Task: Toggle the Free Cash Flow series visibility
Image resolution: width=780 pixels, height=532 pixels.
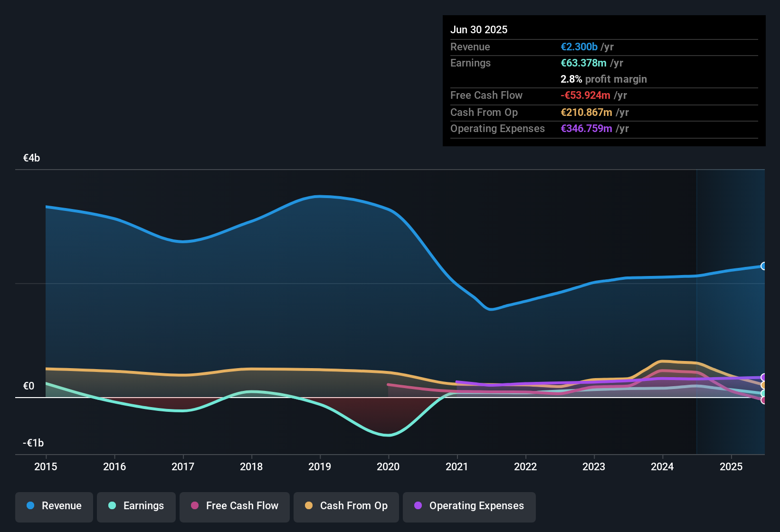Action: (x=234, y=507)
